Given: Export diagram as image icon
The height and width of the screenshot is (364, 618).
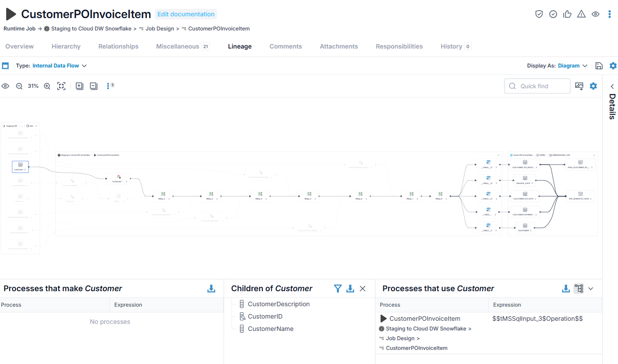Looking at the screenshot, I should pyautogui.click(x=579, y=86).
